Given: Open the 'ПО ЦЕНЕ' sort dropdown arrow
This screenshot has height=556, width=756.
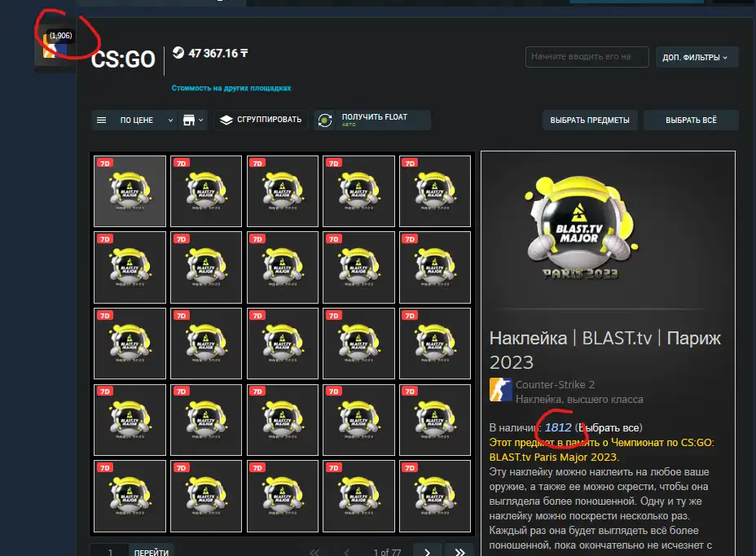Looking at the screenshot, I should point(170,120).
